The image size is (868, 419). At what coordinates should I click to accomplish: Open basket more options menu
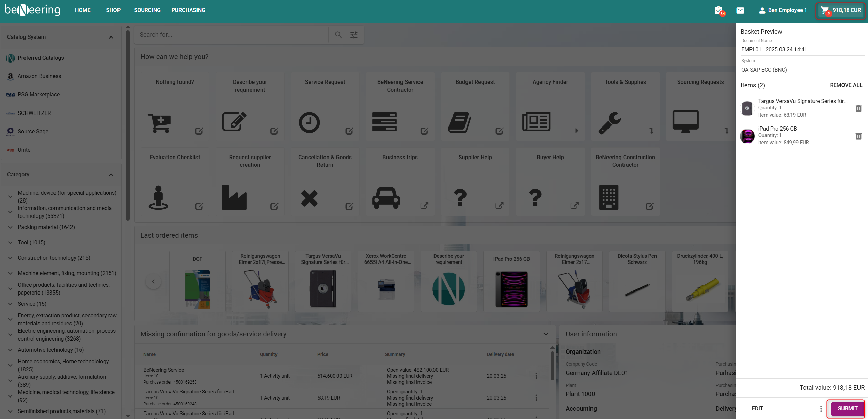pyautogui.click(x=821, y=409)
